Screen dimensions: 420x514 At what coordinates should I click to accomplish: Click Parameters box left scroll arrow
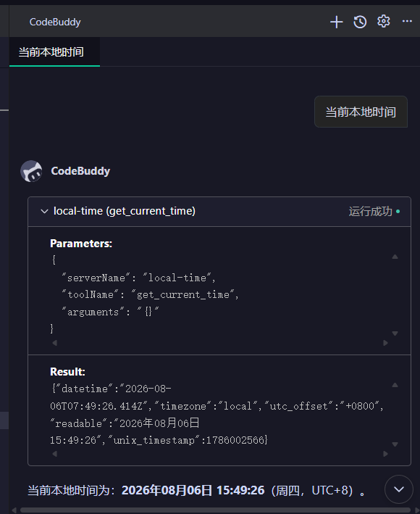pyautogui.click(x=54, y=343)
